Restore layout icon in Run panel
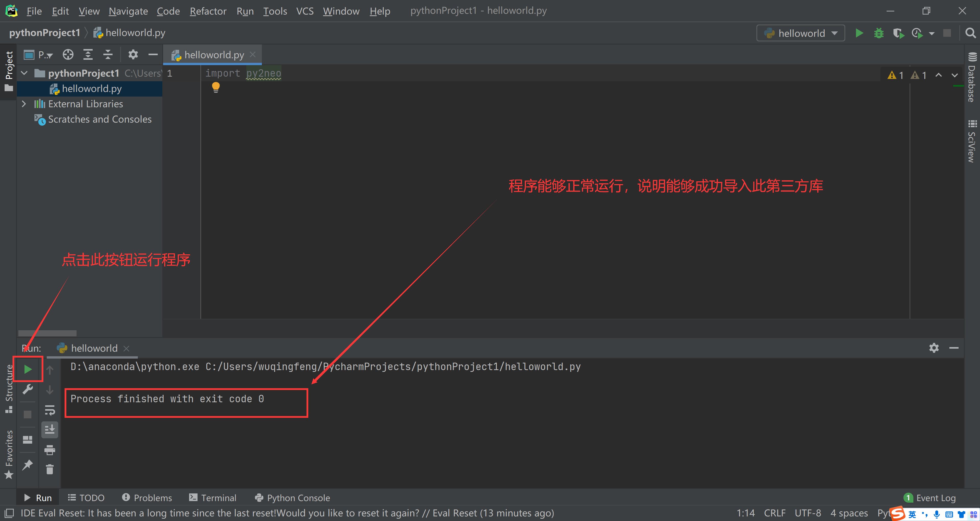 click(28, 440)
